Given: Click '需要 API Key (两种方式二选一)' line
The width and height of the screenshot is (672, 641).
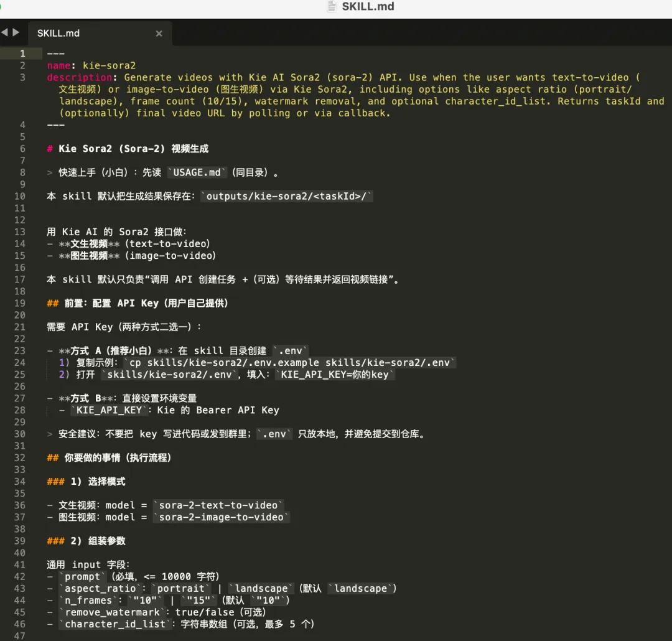Looking at the screenshot, I should 124,327.
